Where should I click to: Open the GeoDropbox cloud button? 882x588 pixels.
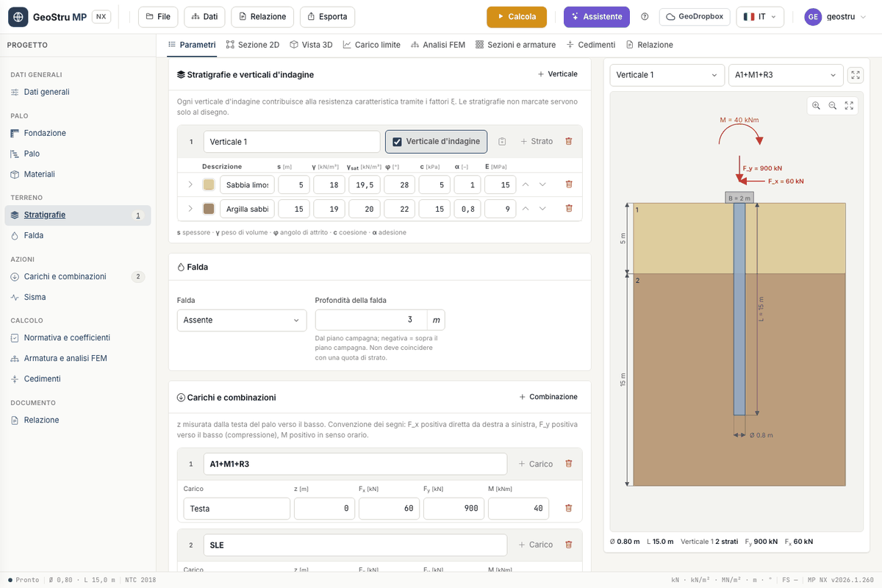click(x=695, y=17)
